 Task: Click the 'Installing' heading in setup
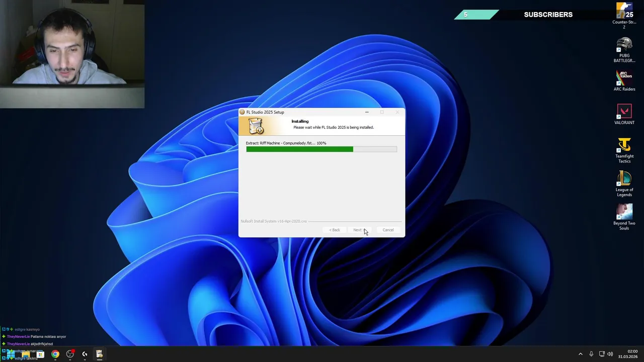pyautogui.click(x=300, y=121)
